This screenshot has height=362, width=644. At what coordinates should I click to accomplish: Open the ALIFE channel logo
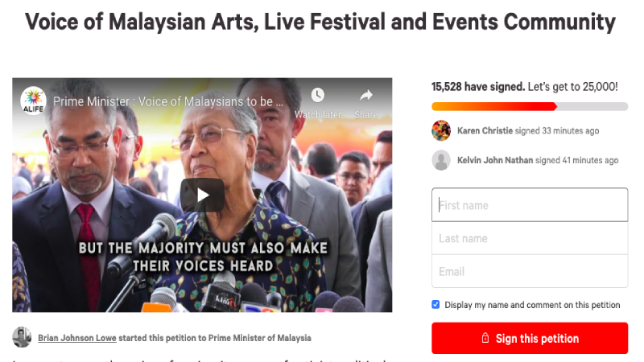pyautogui.click(x=34, y=101)
